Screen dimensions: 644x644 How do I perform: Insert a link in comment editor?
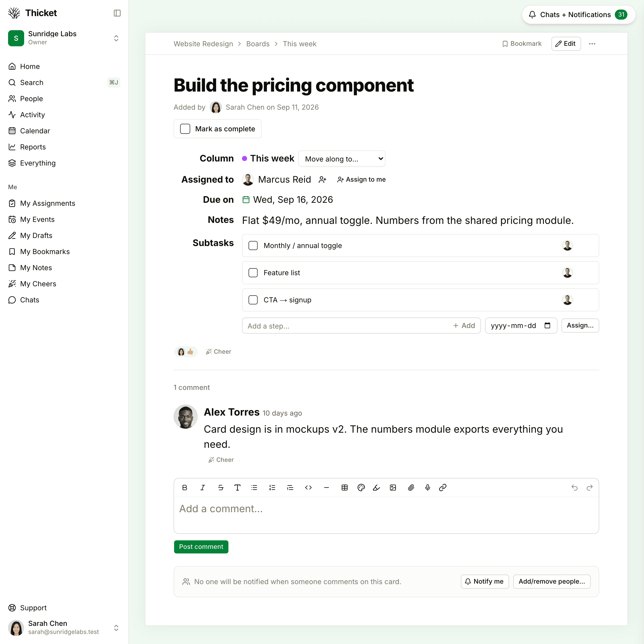[443, 488]
